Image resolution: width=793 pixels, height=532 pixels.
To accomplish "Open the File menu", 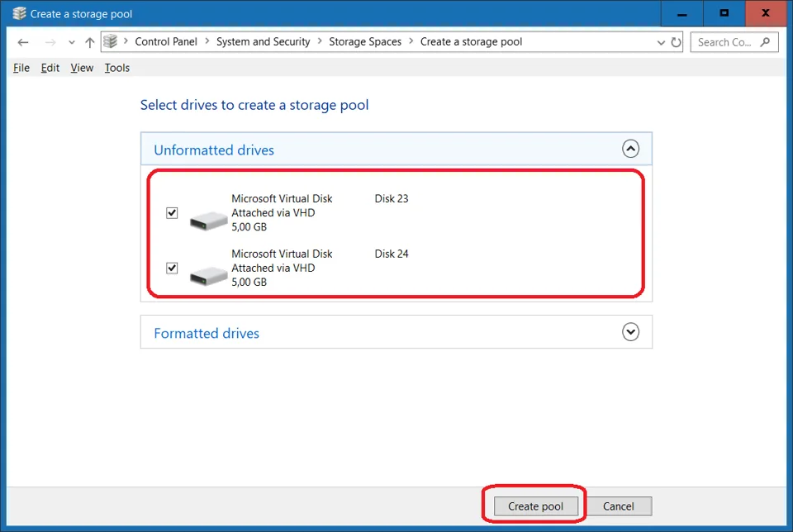I will click(x=21, y=68).
